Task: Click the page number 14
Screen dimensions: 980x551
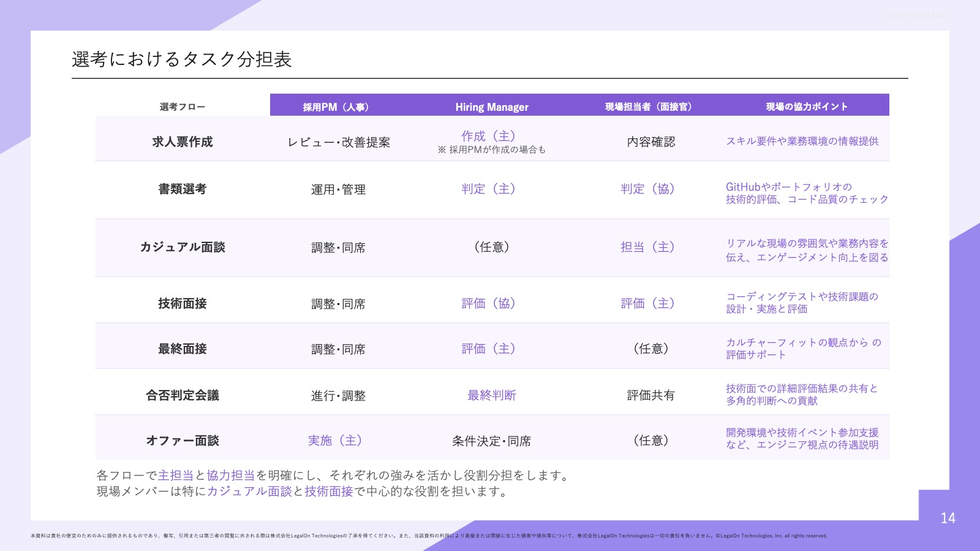Action: (x=948, y=519)
